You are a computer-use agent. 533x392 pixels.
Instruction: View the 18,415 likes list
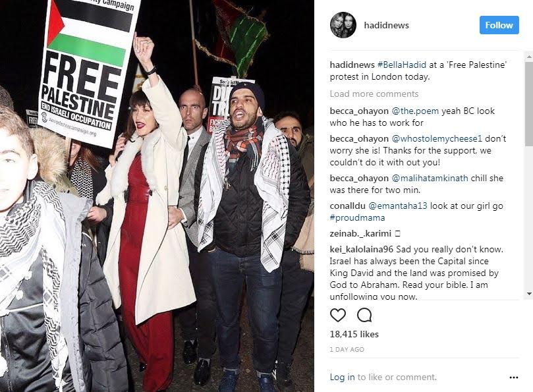[354, 334]
